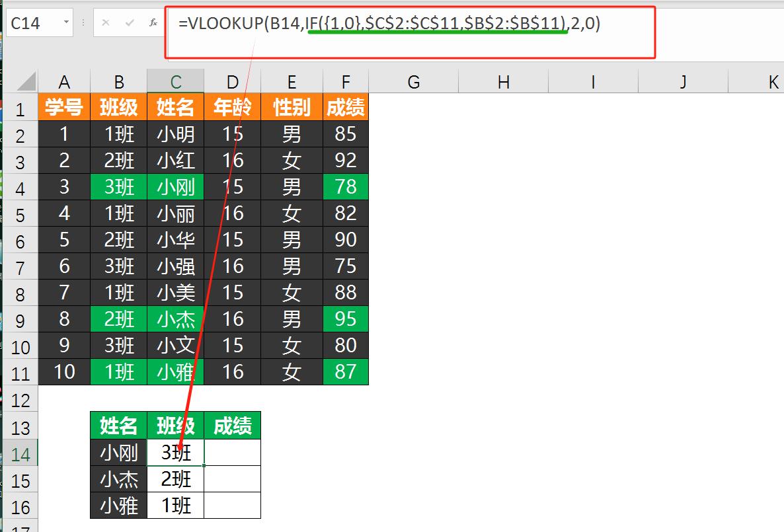Click empty 成绩 cell D14
784x532 pixels.
233,453
